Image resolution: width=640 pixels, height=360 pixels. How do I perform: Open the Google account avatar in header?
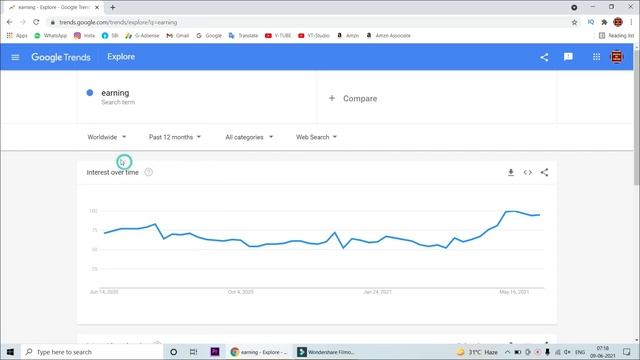pyautogui.click(x=617, y=57)
